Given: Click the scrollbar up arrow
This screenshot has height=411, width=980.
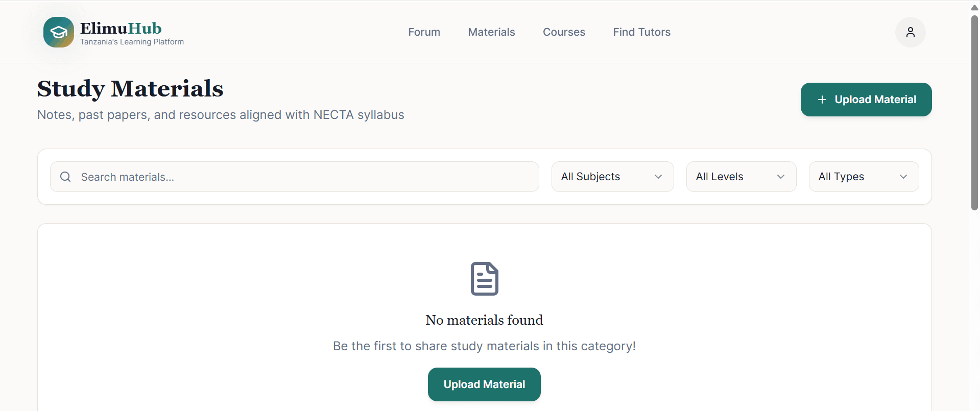Looking at the screenshot, I should tap(974, 8).
